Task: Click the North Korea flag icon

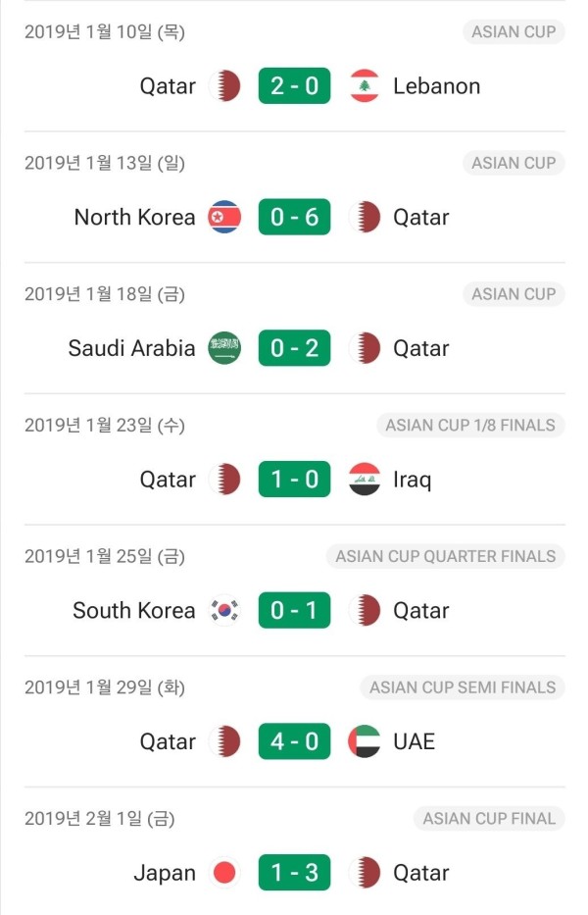Action: pos(224,217)
